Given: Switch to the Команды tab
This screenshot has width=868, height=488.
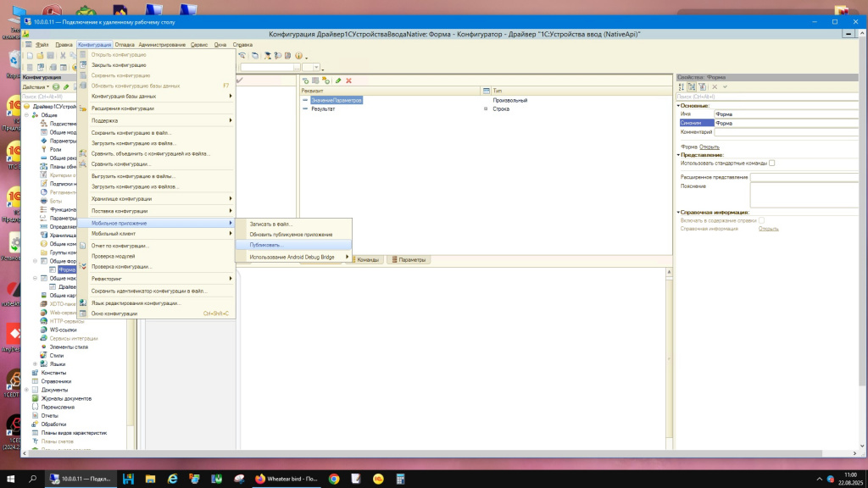Looking at the screenshot, I should (x=364, y=259).
